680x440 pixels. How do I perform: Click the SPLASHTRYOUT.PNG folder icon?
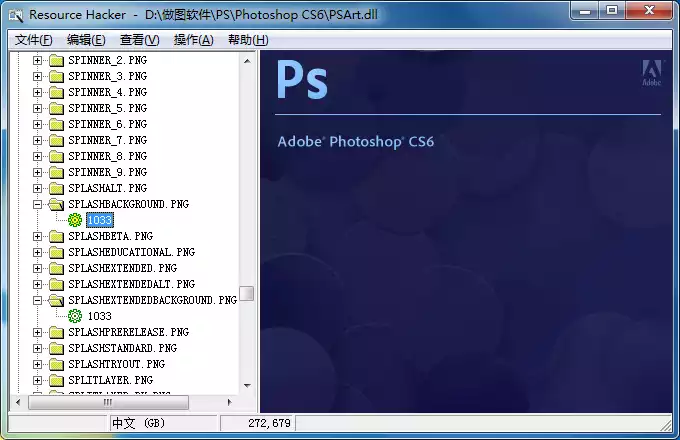56,364
